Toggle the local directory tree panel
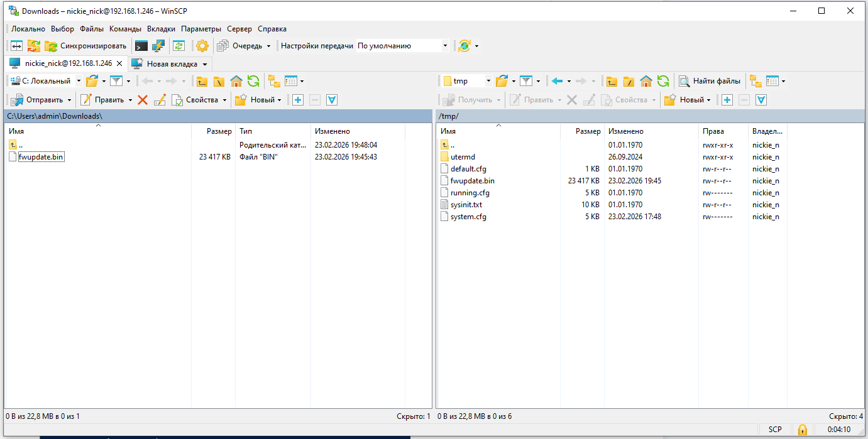The width and height of the screenshot is (868, 439). pyautogui.click(x=273, y=81)
